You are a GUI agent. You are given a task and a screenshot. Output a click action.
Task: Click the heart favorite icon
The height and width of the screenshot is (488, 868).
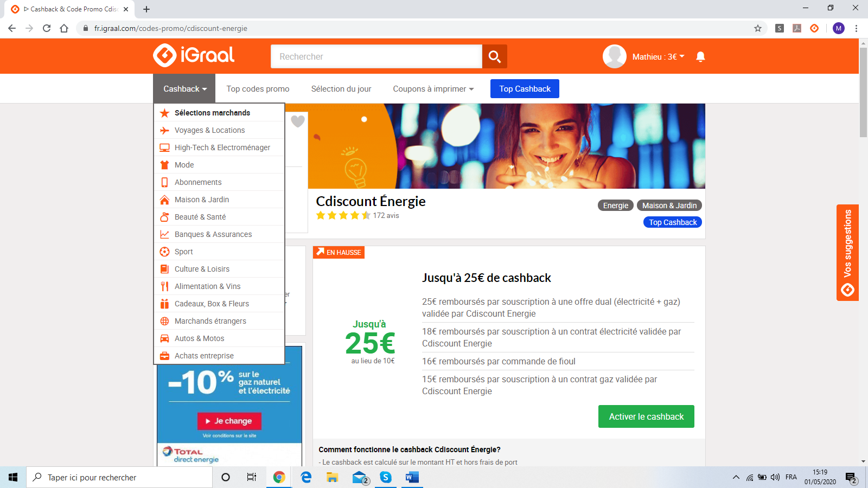(x=298, y=121)
